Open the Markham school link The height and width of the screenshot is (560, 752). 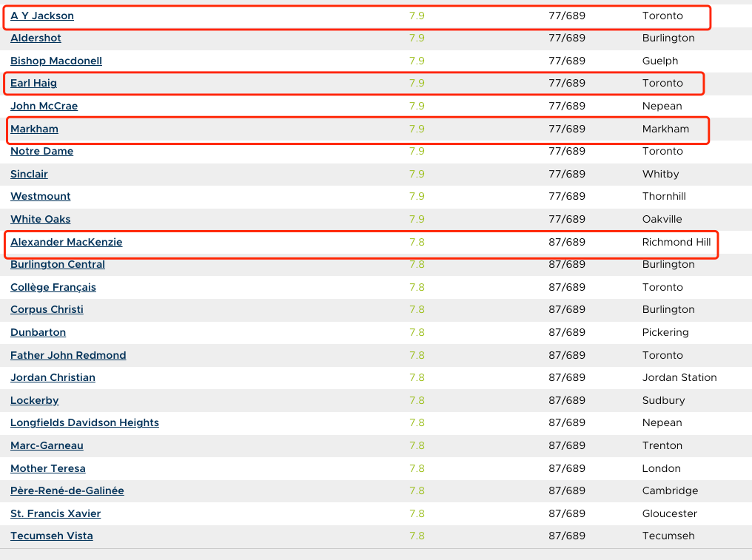click(35, 129)
